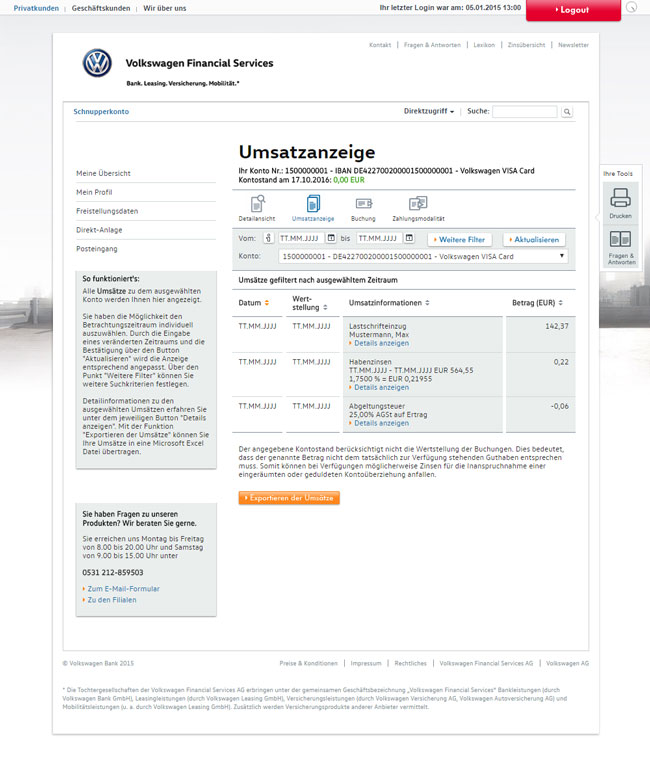Click the red Logout button
Image resolution: width=650 pixels, height=762 pixels.
pos(573,10)
